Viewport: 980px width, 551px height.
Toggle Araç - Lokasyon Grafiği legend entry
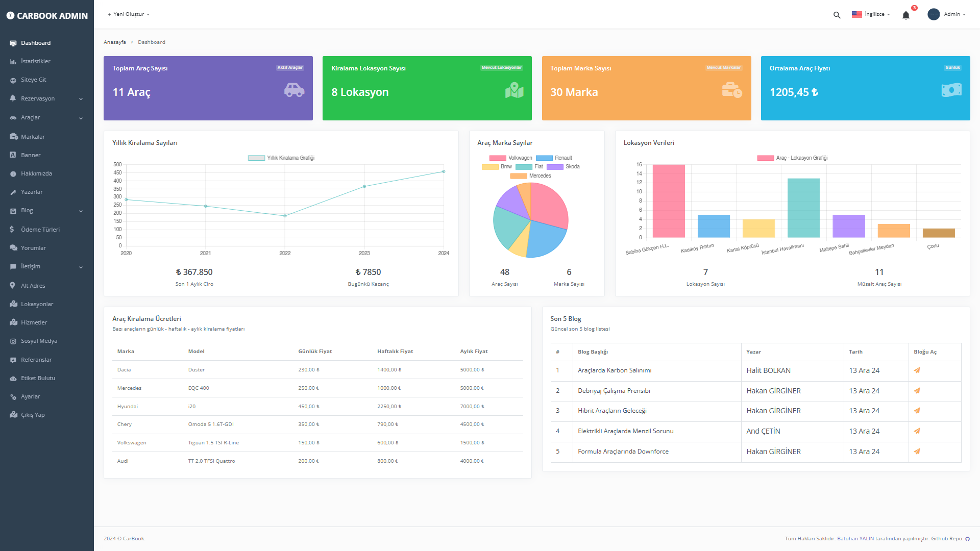pos(792,158)
